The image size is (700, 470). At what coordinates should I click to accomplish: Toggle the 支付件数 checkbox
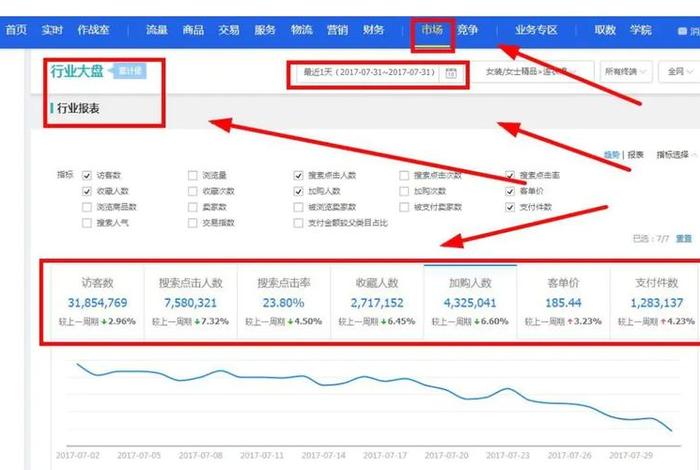510,207
